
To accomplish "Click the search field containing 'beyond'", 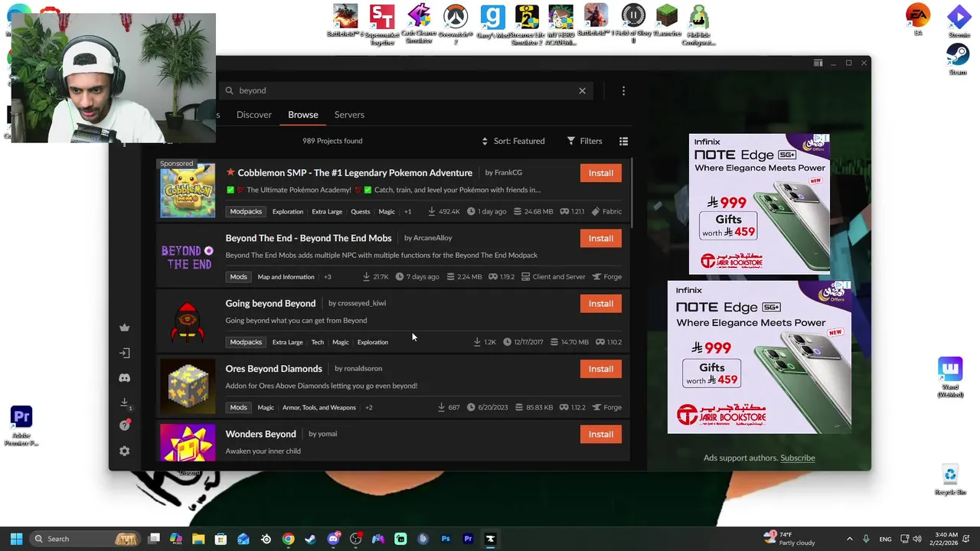I will click(x=406, y=90).
